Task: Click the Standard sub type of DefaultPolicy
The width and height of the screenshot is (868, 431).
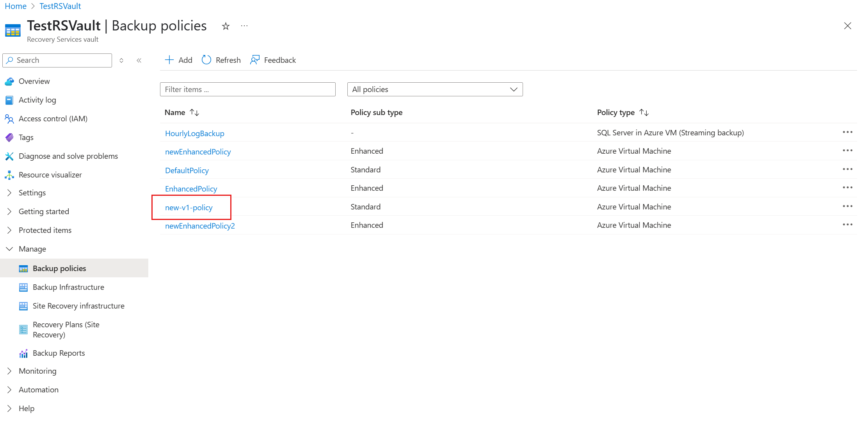Action: tap(365, 170)
